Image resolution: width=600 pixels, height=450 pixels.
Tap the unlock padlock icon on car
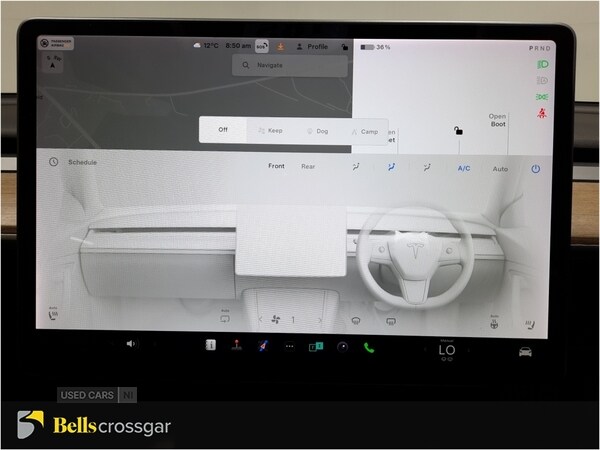click(x=458, y=130)
